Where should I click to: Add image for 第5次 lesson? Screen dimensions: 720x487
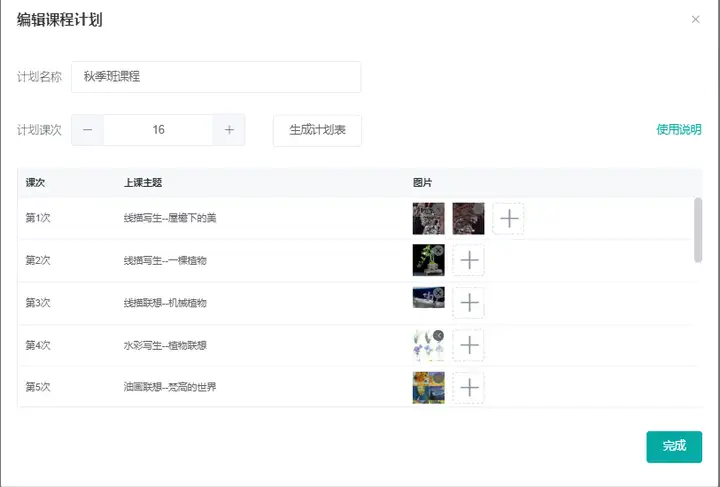pyautogui.click(x=469, y=387)
